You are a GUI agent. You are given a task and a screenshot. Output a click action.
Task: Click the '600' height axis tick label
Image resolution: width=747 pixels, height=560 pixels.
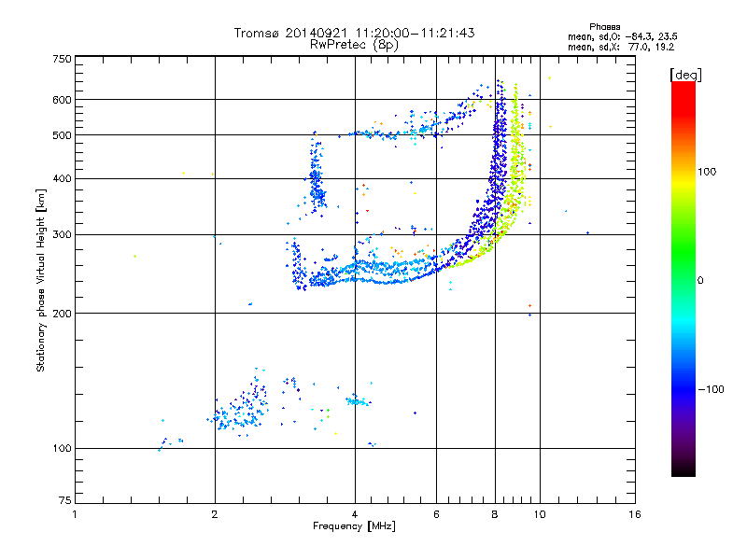coord(62,100)
